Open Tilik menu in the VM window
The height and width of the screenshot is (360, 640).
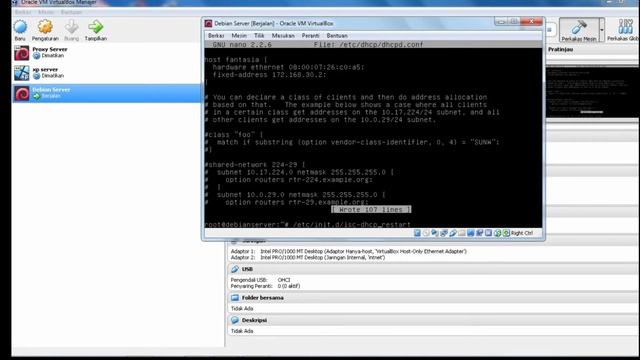pos(259,36)
